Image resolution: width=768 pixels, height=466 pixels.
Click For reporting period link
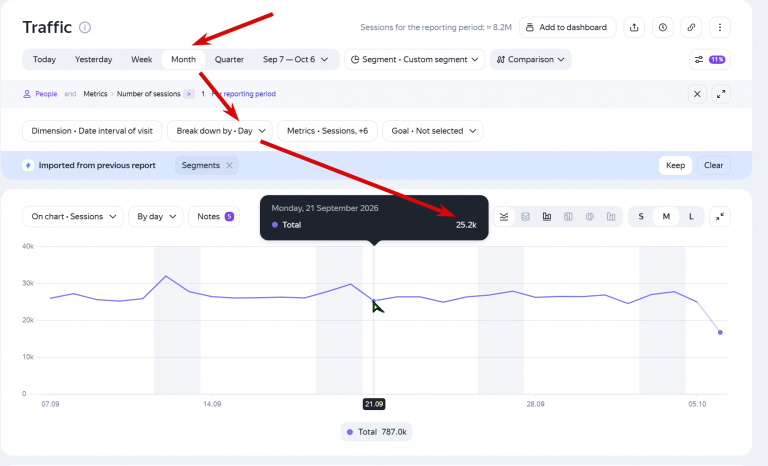(244, 94)
